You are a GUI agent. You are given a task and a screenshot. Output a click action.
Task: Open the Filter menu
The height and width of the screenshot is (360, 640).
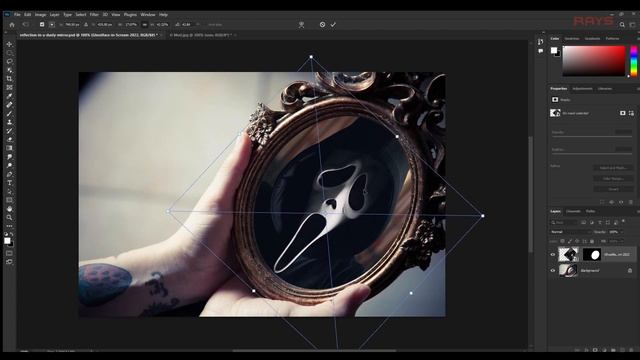click(94, 15)
